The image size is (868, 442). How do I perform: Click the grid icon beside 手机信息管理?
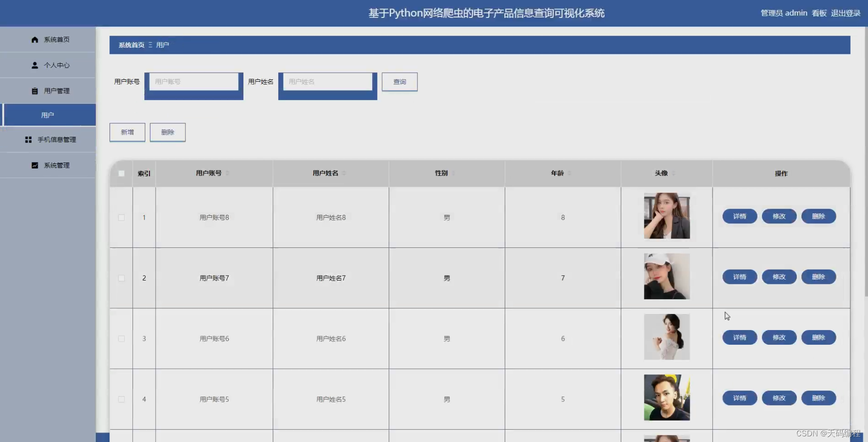point(28,140)
